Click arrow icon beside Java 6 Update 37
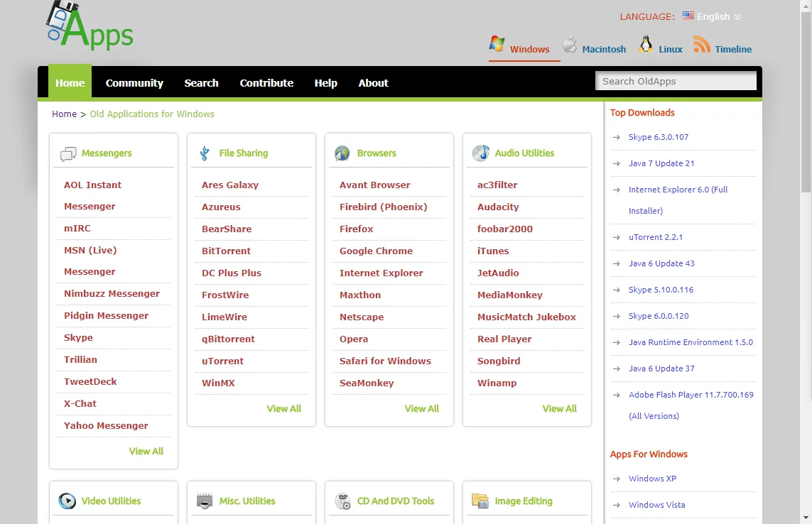 pos(616,369)
